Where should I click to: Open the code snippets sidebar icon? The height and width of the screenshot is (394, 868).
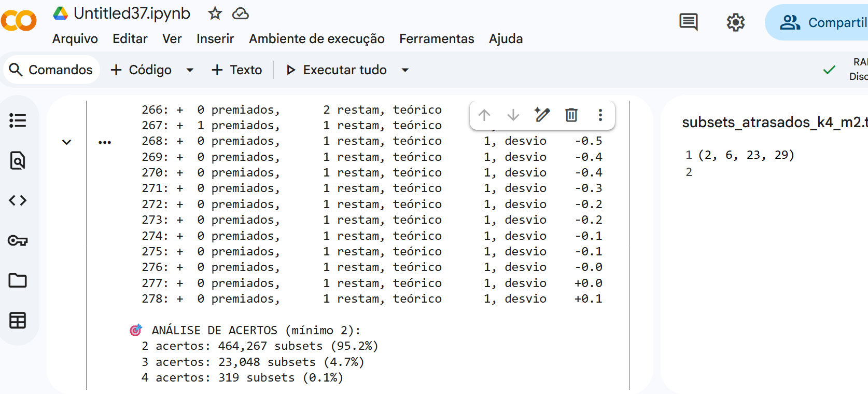click(18, 200)
